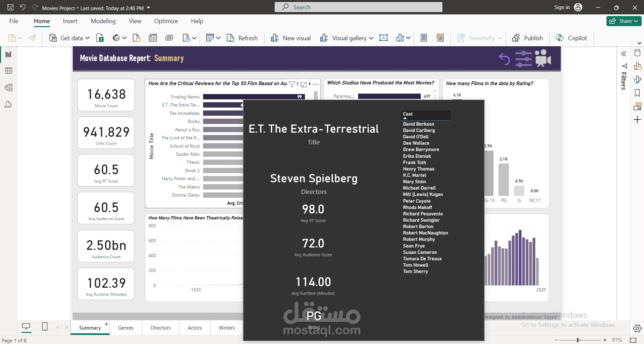Open the Get data dropdown arrow
This screenshot has height=344, width=644.
point(88,38)
